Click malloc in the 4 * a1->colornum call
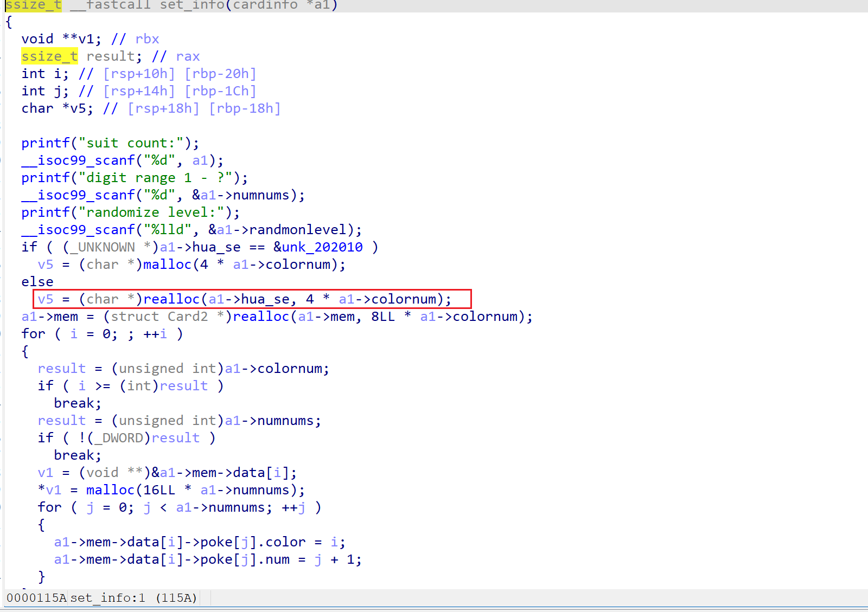The height and width of the screenshot is (612, 868). click(x=167, y=265)
